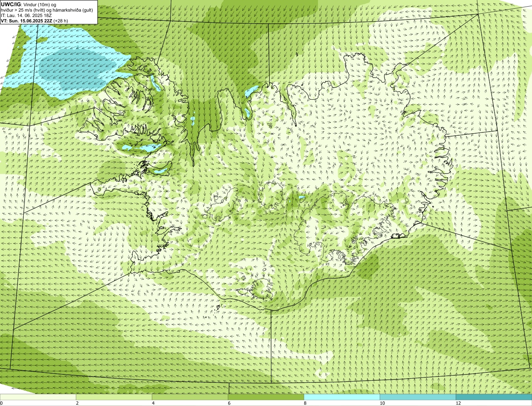Click the scale label '6' under the color bar

229,403
